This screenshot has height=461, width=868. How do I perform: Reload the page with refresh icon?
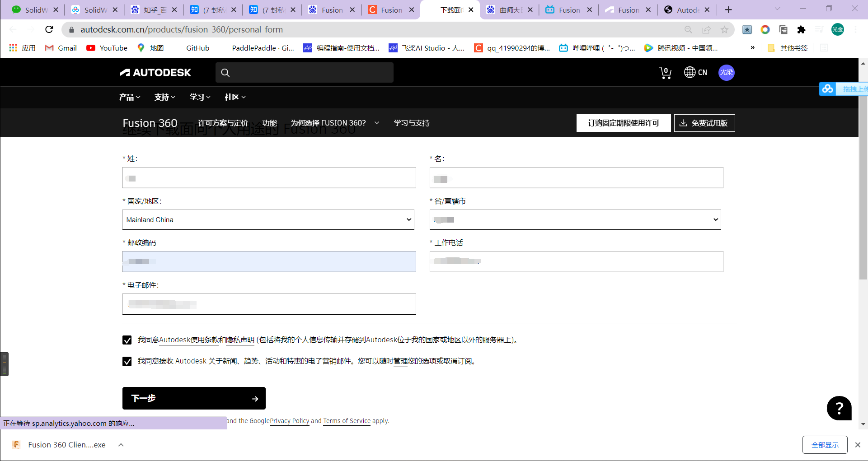click(x=49, y=29)
